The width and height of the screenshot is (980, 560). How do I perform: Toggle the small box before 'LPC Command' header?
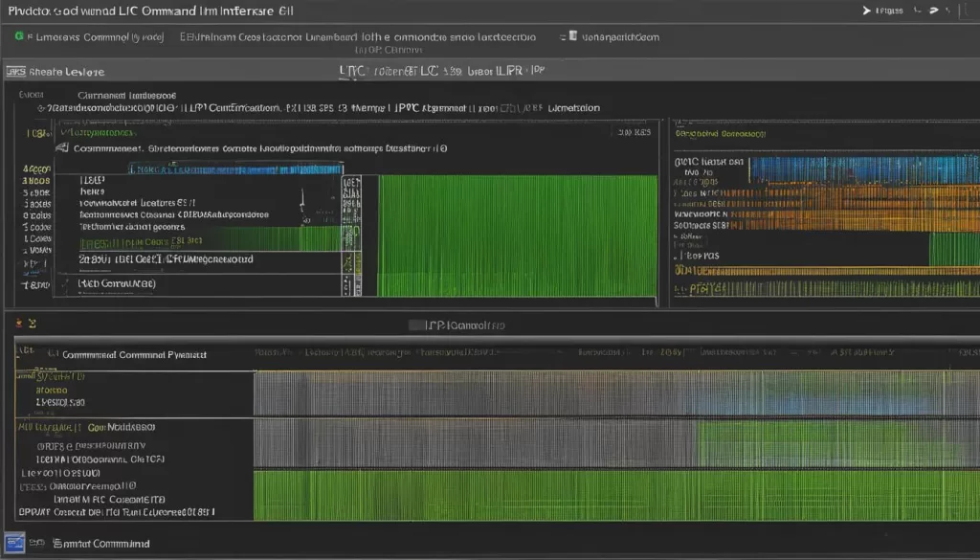click(414, 325)
